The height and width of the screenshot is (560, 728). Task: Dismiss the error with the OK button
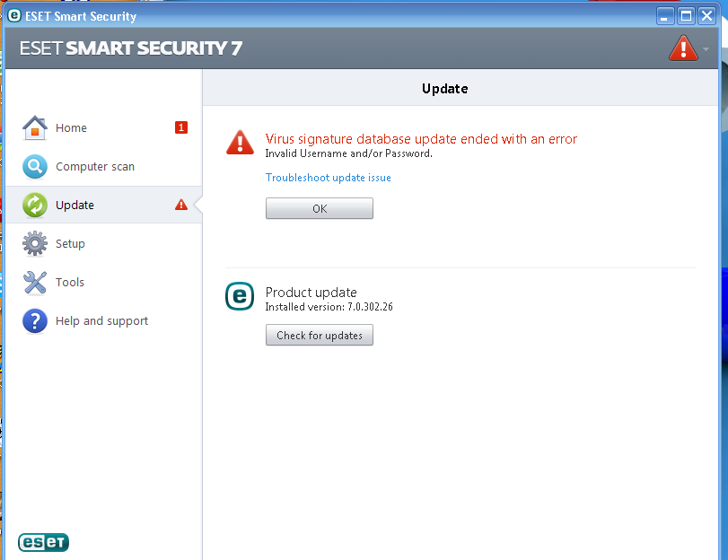pyautogui.click(x=320, y=208)
